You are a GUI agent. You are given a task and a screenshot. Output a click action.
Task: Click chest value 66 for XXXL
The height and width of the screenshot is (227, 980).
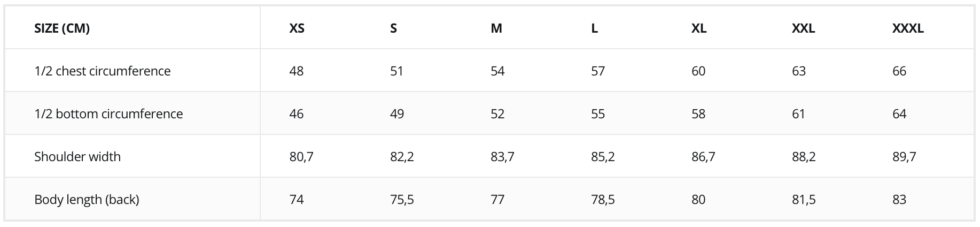pyautogui.click(x=899, y=71)
